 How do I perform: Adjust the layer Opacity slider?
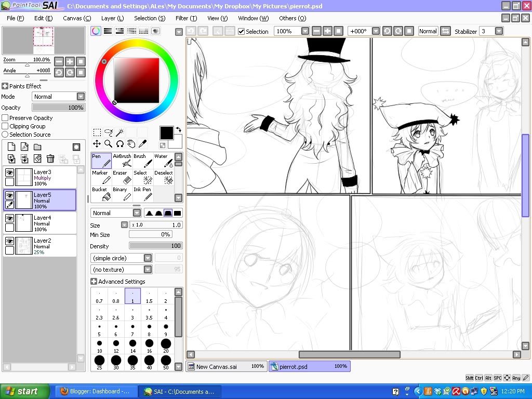58,108
